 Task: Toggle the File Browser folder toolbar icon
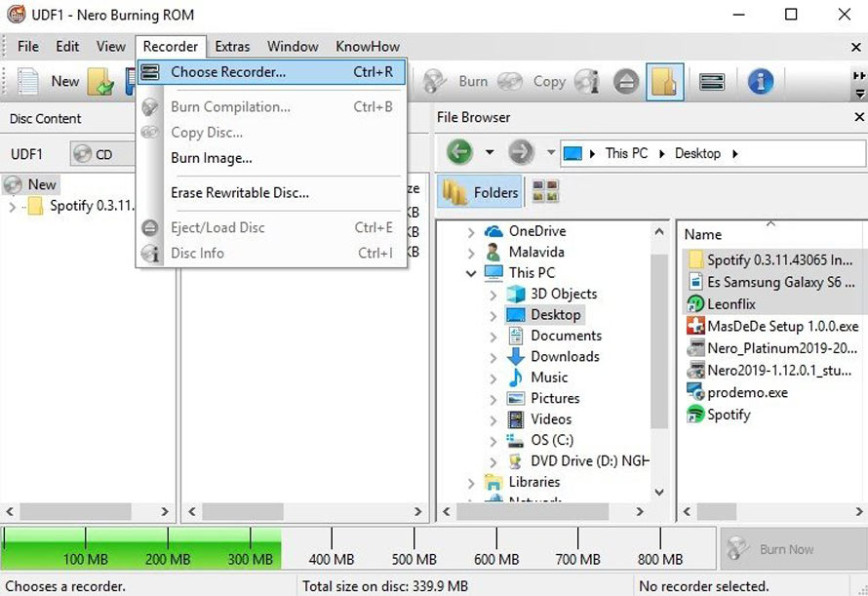point(664,82)
